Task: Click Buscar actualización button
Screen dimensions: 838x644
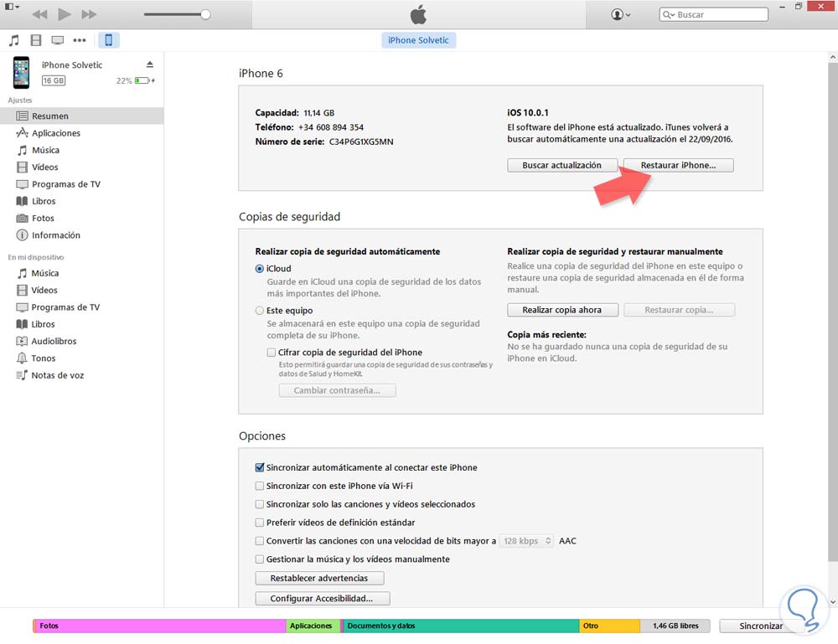Action: [561, 166]
